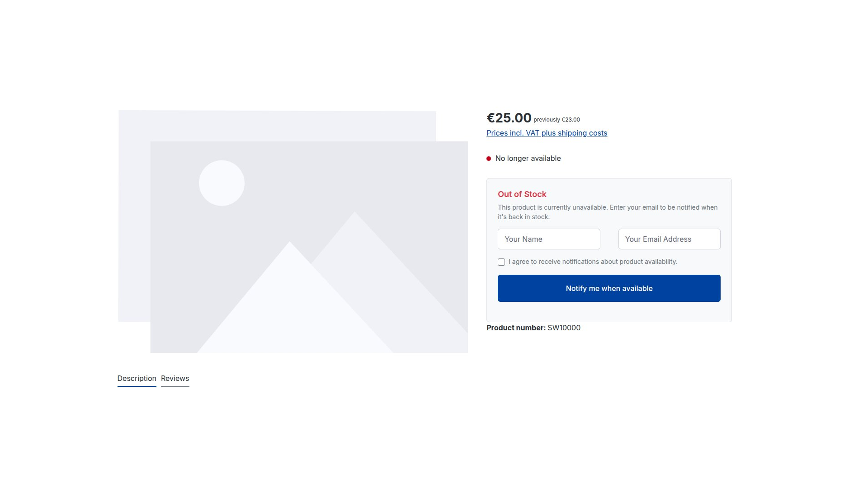868x488 pixels.
Task: Click 'Notify me when available' button
Action: point(609,288)
